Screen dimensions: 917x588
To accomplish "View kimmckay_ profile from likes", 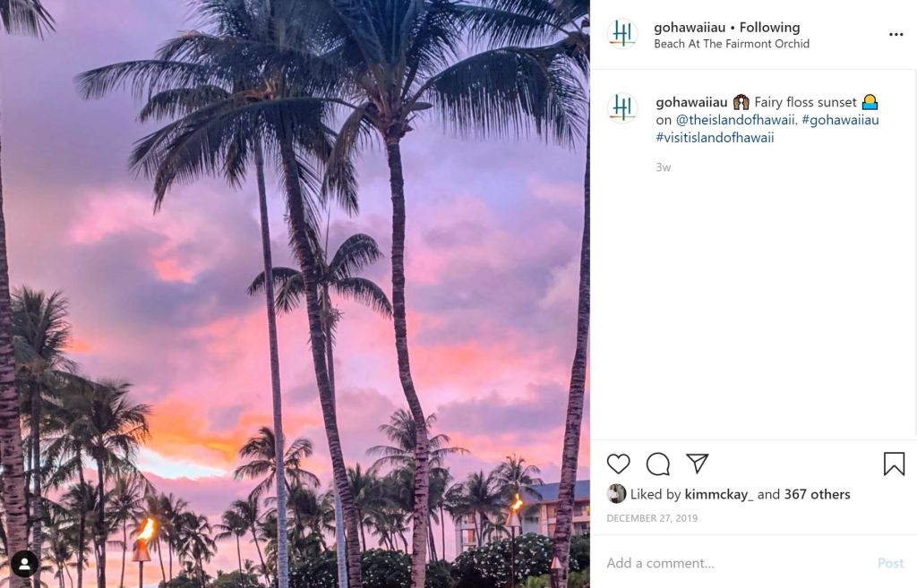I will point(719,494).
